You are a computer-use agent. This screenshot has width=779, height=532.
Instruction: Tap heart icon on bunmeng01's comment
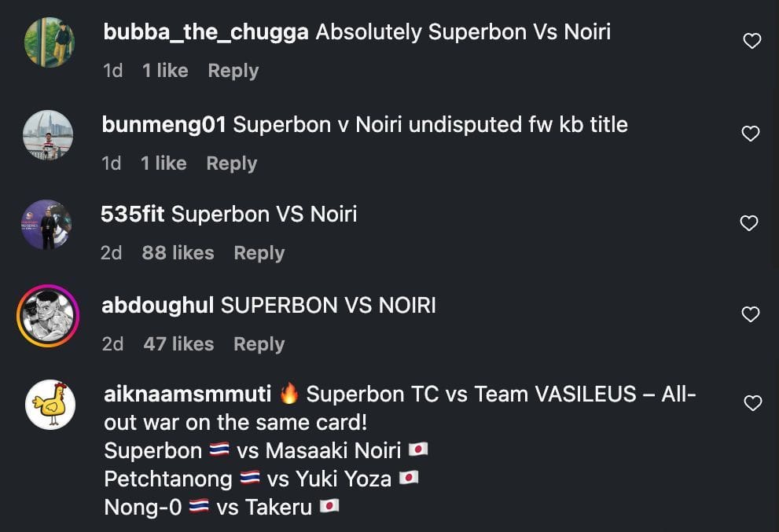point(751,134)
